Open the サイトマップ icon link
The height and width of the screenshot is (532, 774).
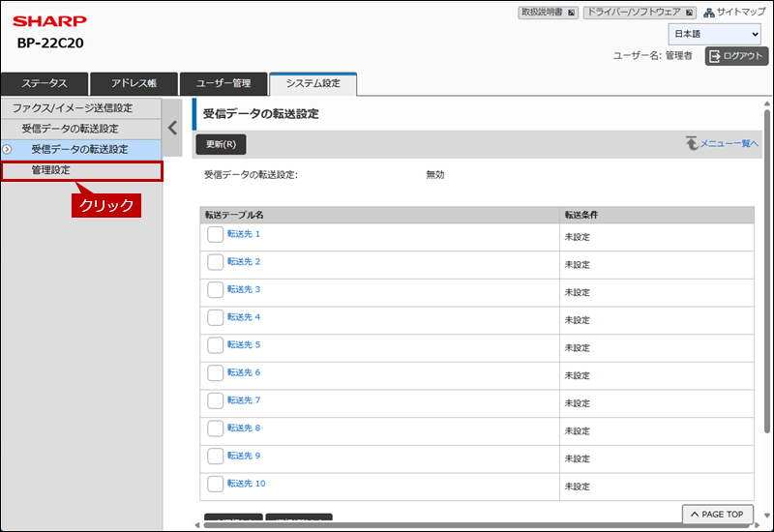[x=733, y=13]
